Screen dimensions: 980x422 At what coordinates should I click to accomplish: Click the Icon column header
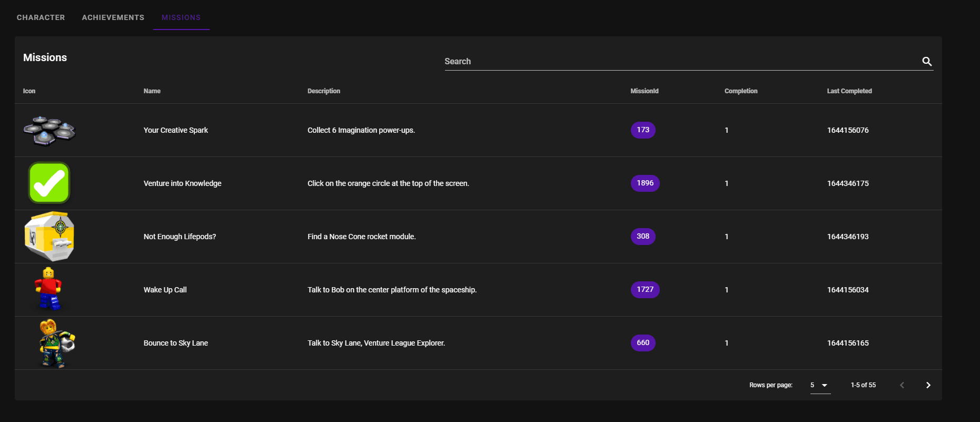(x=29, y=91)
